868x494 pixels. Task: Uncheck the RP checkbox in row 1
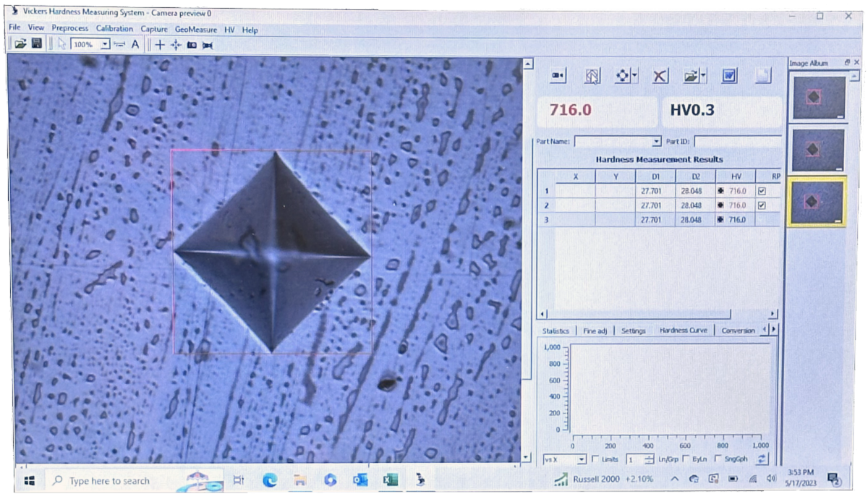coord(761,192)
